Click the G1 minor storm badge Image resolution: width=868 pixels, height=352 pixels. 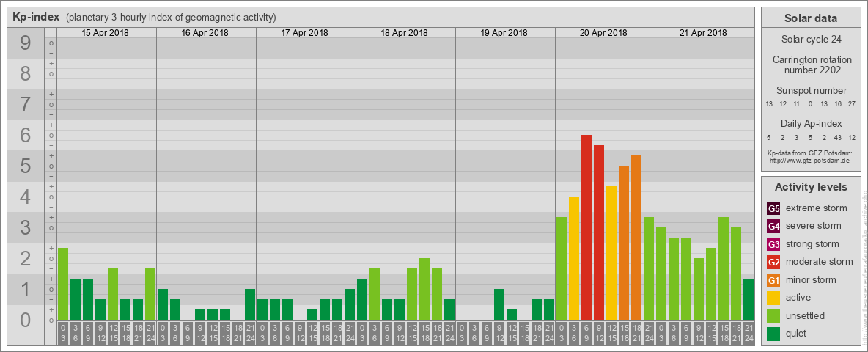[773, 280]
